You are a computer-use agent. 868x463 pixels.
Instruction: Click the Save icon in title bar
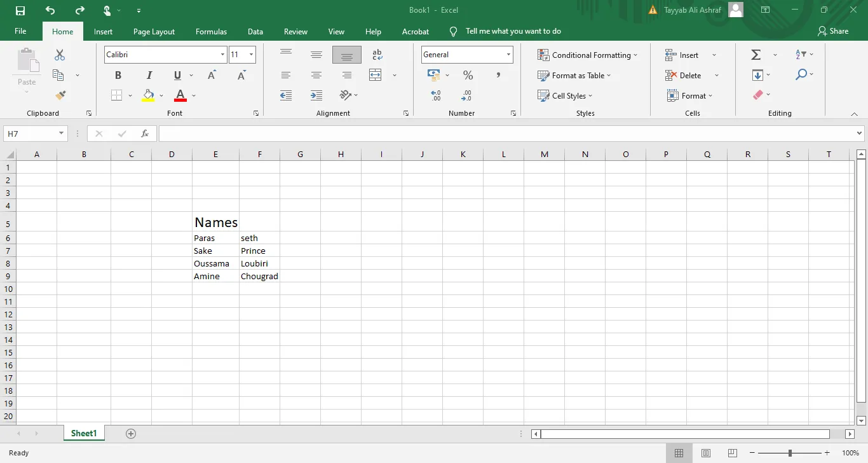[x=20, y=10]
